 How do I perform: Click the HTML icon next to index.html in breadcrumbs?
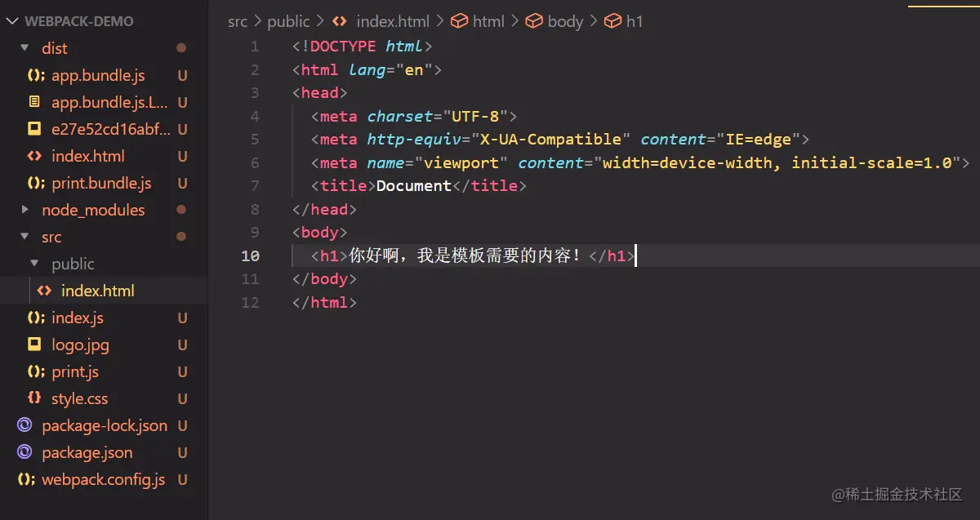(339, 20)
